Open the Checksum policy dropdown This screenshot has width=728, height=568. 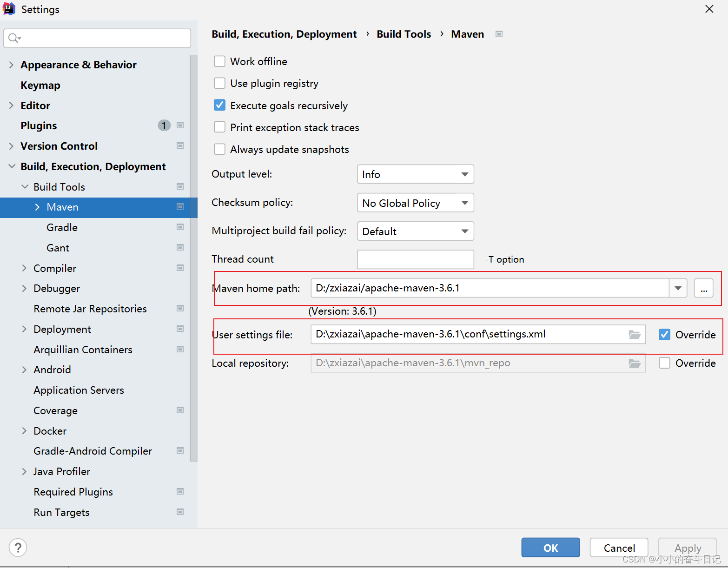click(416, 203)
